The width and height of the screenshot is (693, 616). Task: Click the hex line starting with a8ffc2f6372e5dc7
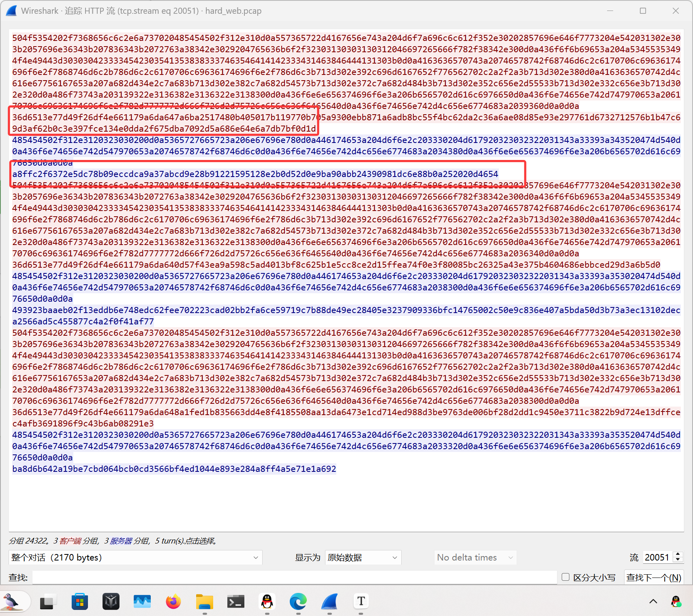(x=255, y=174)
